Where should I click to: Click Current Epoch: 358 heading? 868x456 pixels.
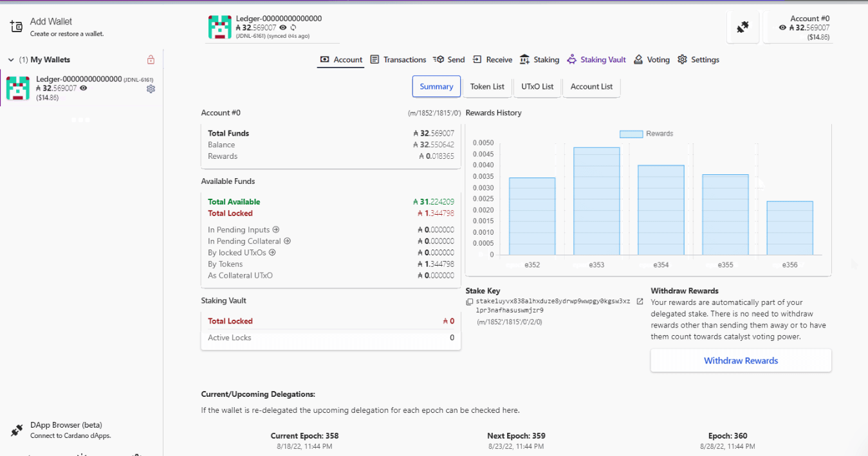pyautogui.click(x=304, y=435)
